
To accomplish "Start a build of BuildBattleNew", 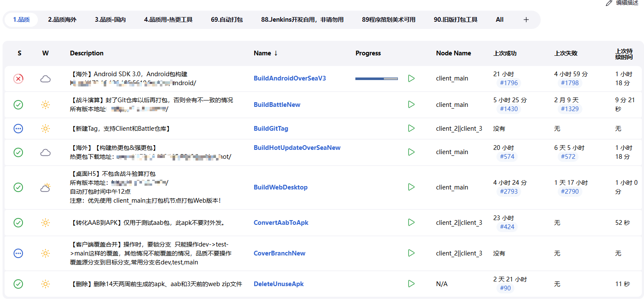I will (411, 104).
